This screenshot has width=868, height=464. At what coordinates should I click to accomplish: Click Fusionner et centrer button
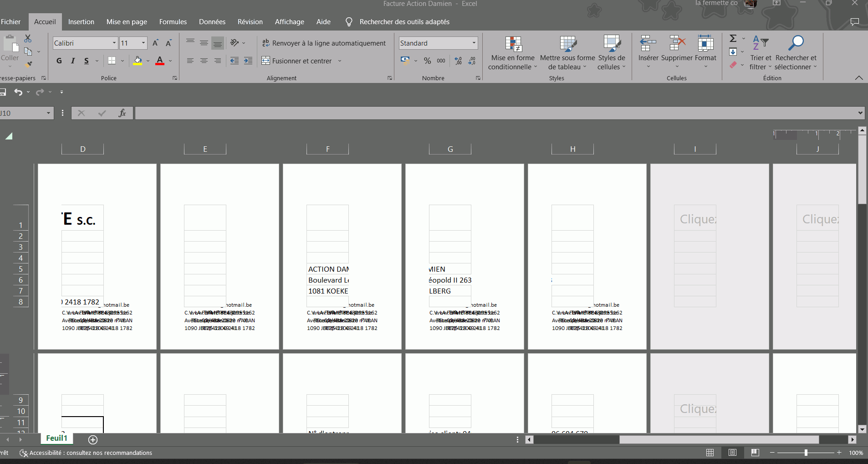tap(297, 61)
